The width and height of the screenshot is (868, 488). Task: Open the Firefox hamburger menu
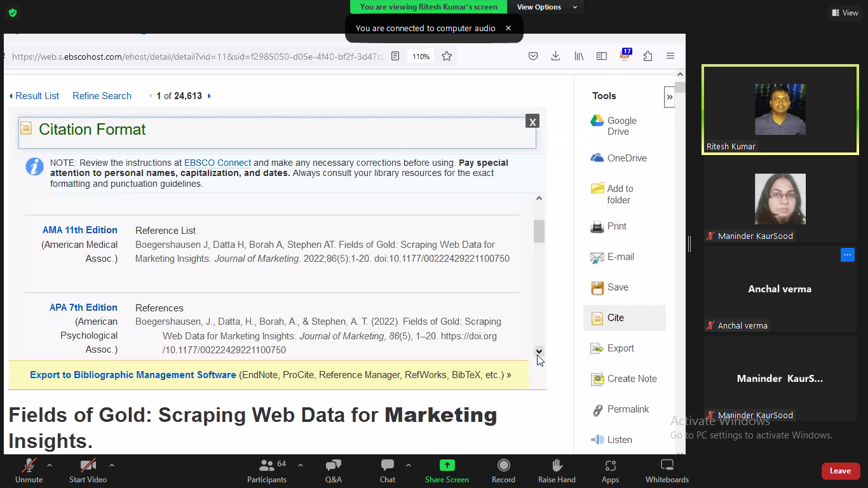point(670,57)
